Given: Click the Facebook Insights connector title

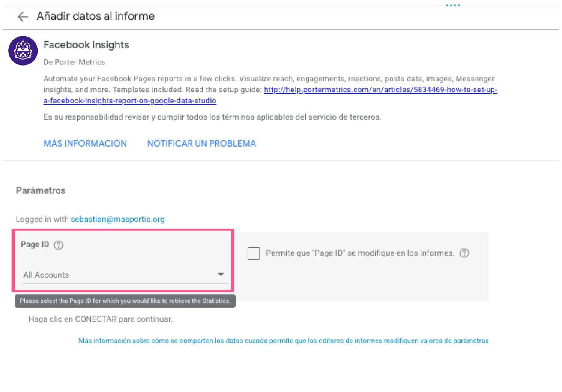Looking at the screenshot, I should pyautogui.click(x=86, y=45).
